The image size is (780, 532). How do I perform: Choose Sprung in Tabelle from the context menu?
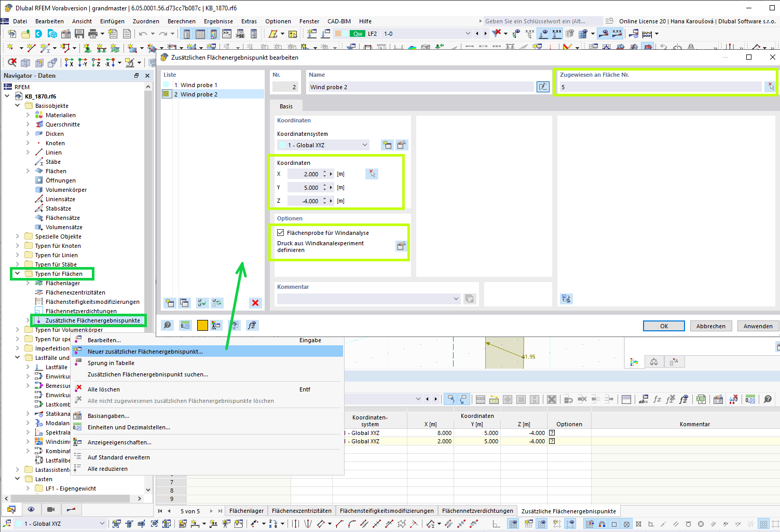pos(208,363)
